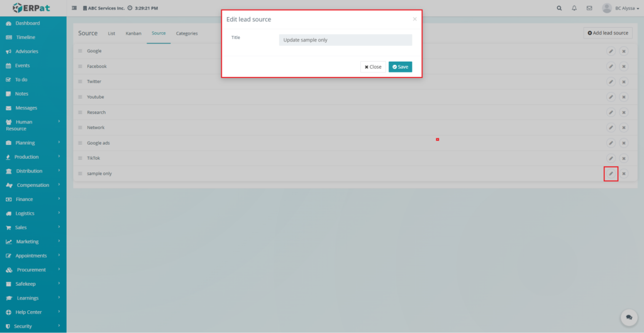644x333 pixels.
Task: Delete the Google lead source row
Action: click(x=624, y=51)
